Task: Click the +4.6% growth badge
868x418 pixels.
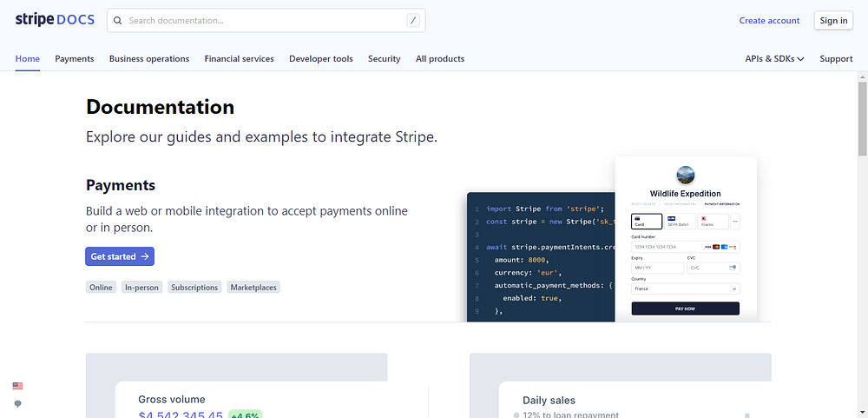Action: [x=245, y=415]
